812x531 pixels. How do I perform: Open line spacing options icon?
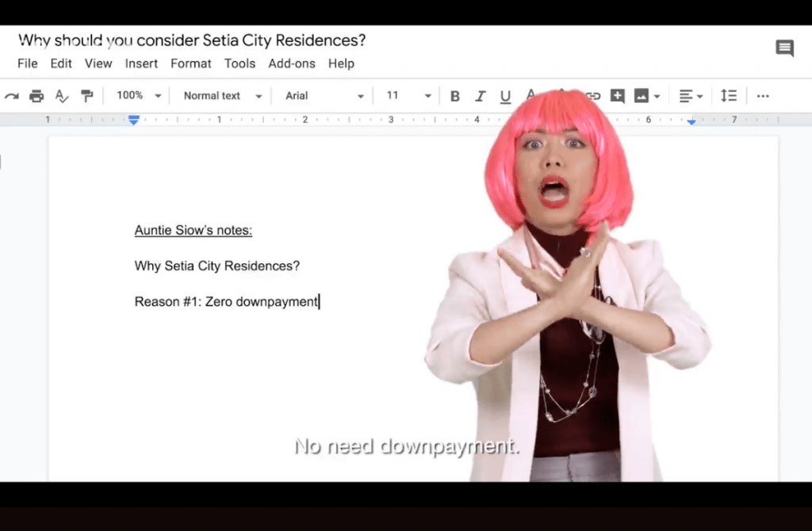(729, 96)
